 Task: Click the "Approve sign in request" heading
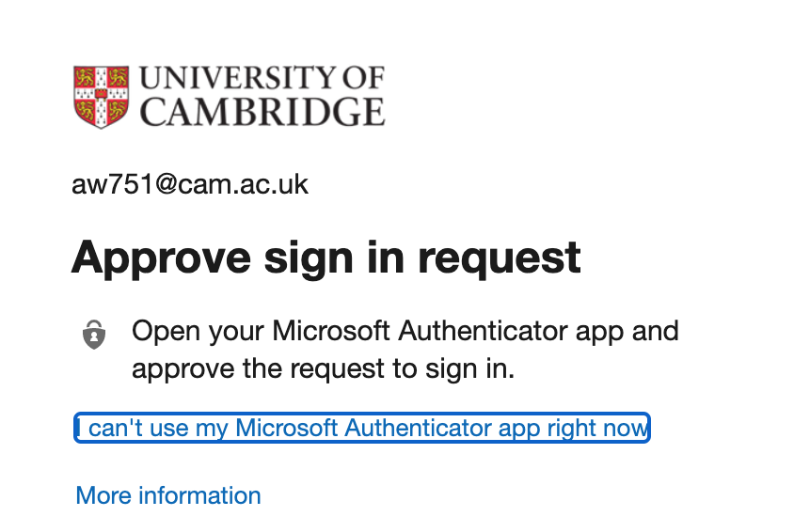tap(326, 258)
